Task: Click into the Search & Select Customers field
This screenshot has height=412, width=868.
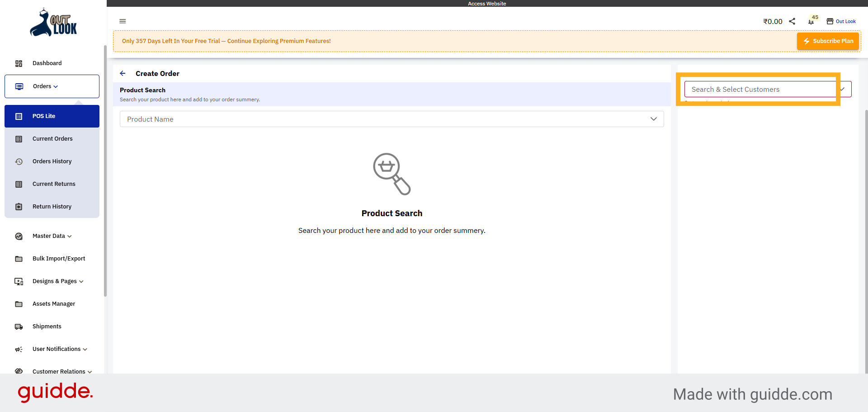Action: [768, 89]
